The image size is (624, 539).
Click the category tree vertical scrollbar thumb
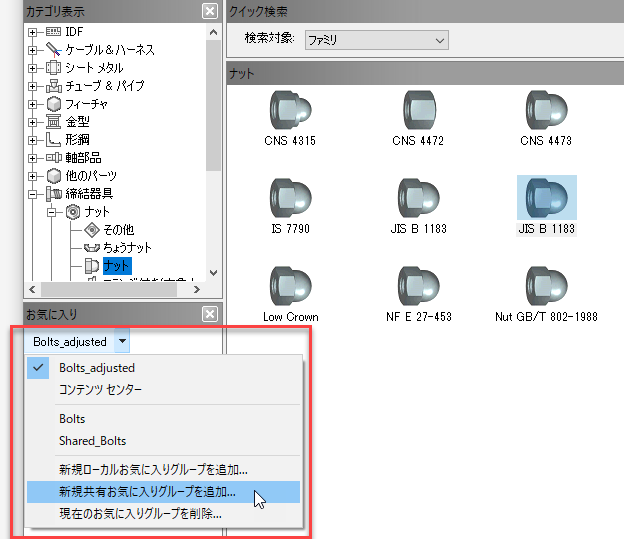coord(213,105)
